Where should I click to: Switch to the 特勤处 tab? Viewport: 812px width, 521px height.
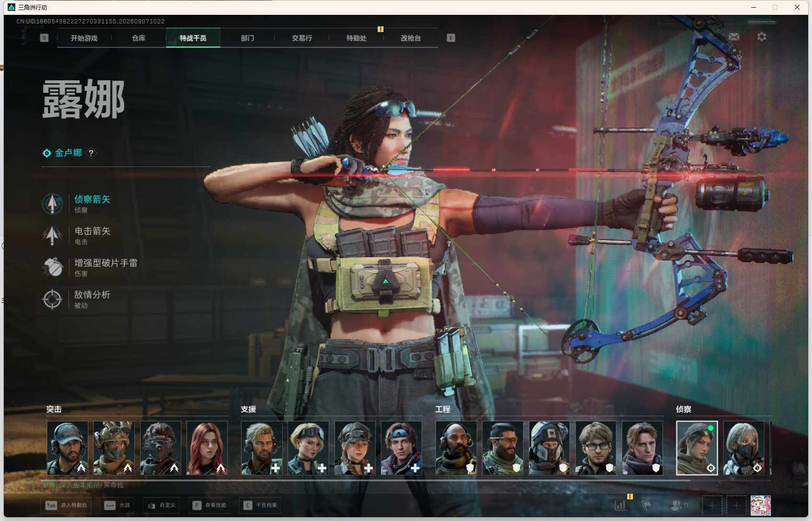click(357, 38)
